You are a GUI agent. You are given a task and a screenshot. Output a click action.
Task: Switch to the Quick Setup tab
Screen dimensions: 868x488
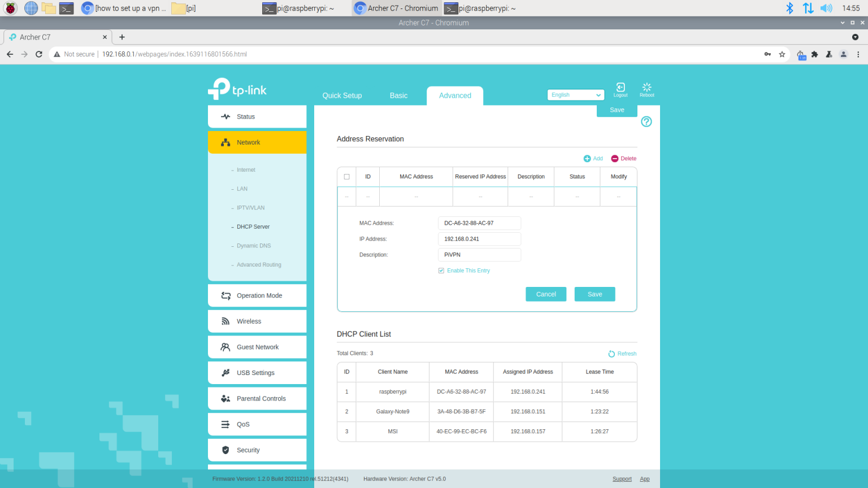click(x=342, y=95)
